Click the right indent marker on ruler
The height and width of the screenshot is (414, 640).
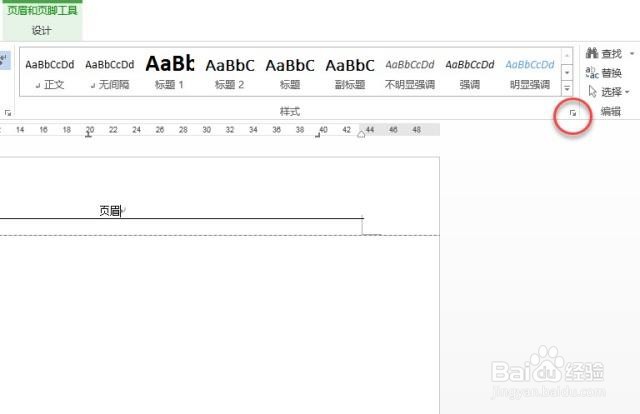[361, 134]
